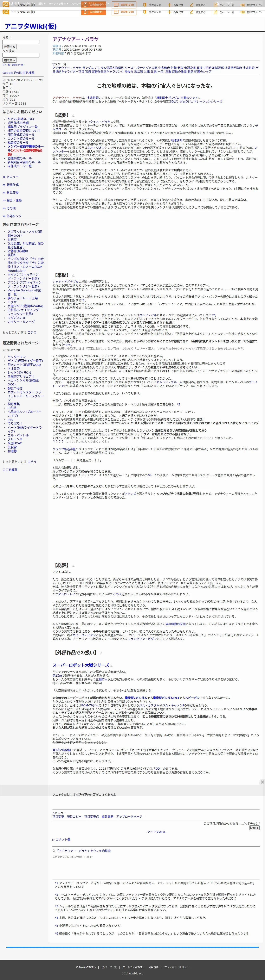Open プライバシーポリシー footer link

(x=176, y=965)
